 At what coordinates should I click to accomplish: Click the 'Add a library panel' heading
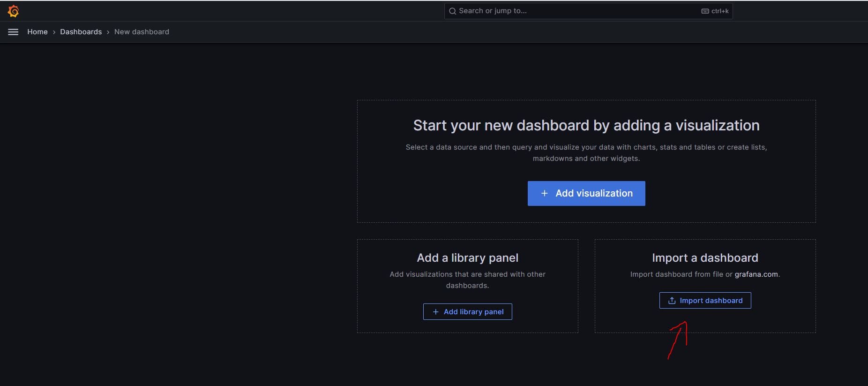pyautogui.click(x=467, y=258)
